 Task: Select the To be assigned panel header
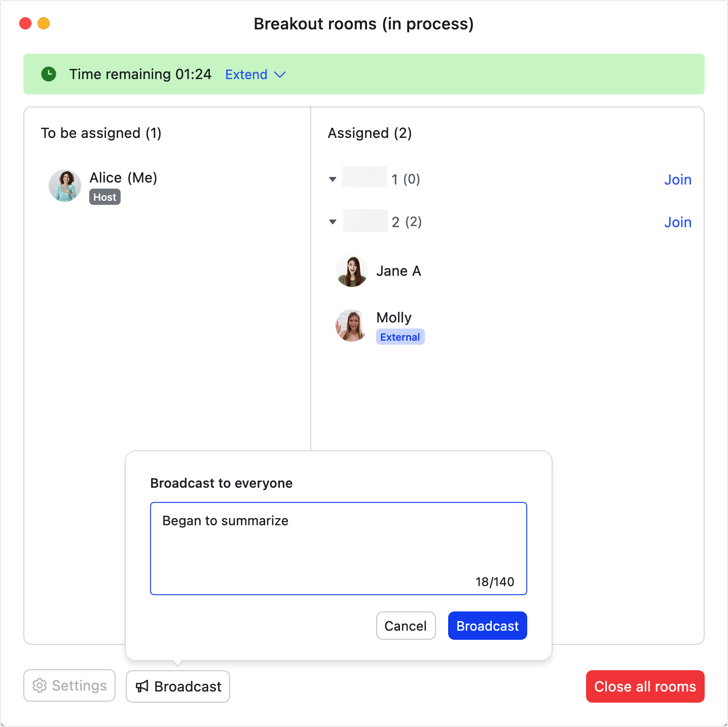[101, 133]
